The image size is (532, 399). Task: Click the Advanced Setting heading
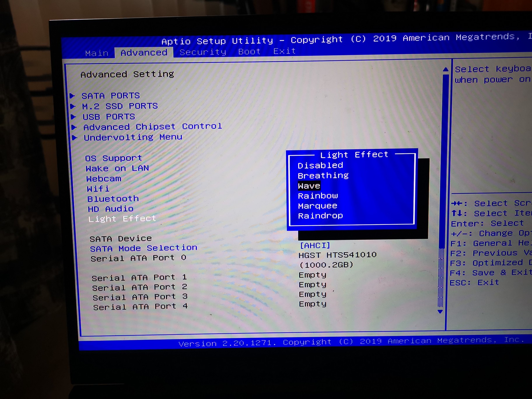pos(127,74)
